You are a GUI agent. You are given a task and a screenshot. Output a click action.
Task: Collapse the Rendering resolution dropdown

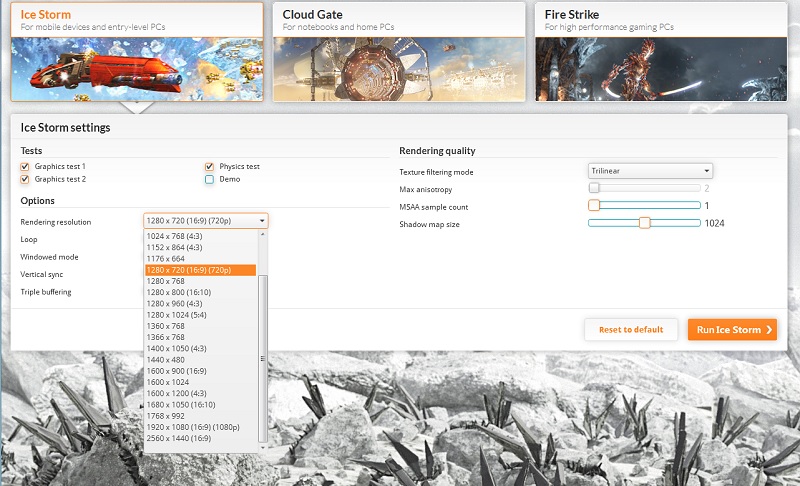[x=206, y=221]
